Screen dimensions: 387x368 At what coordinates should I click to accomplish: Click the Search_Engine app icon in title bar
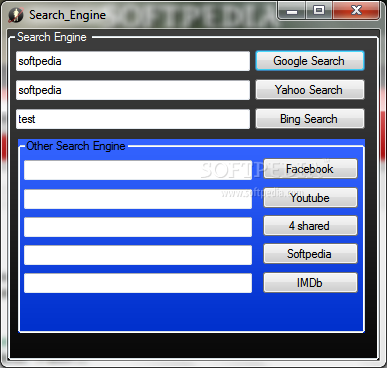click(x=15, y=15)
